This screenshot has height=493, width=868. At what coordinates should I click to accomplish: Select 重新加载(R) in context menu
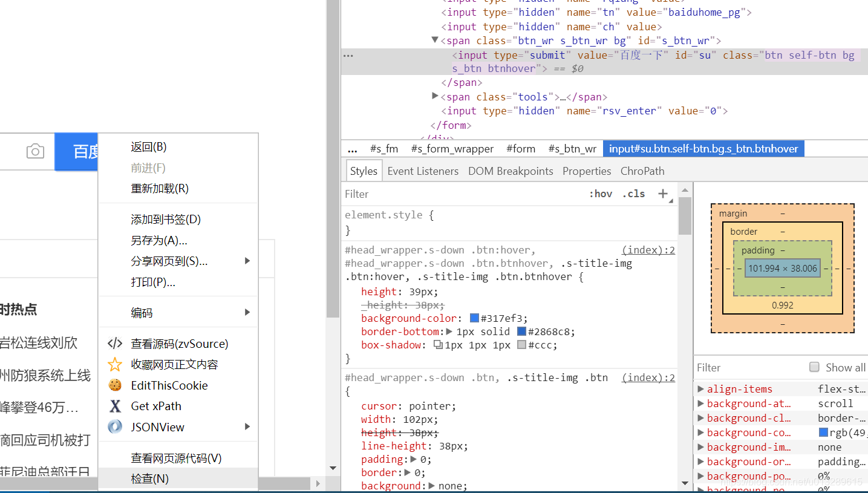178,189
